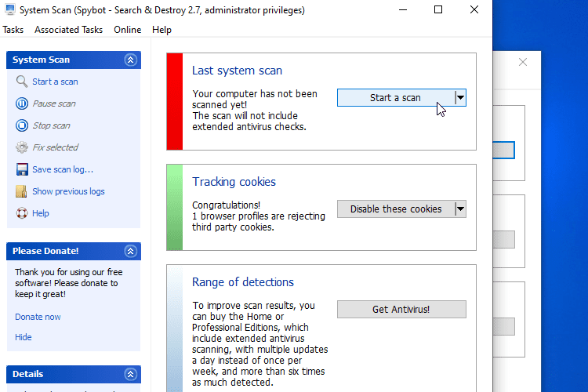Click the Last system scan heading

(237, 71)
